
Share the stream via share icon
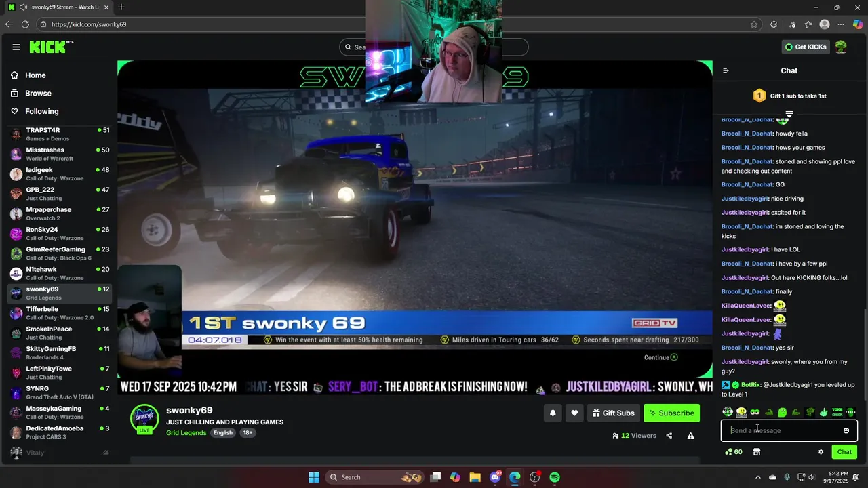tap(669, 436)
